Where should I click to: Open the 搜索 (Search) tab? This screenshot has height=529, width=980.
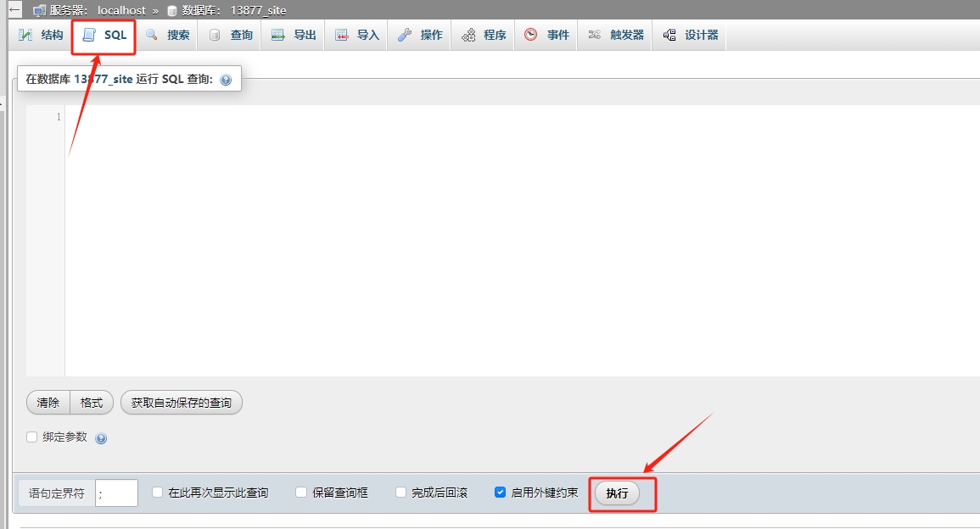pyautogui.click(x=167, y=35)
